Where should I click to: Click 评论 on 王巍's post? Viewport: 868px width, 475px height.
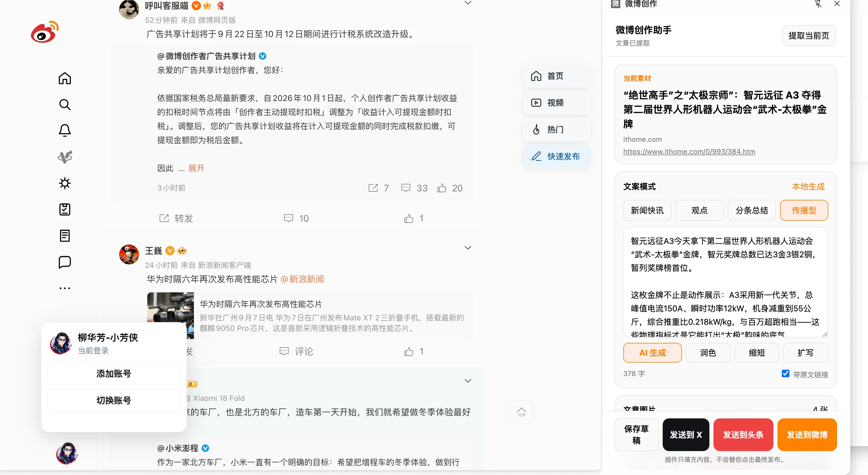point(296,352)
